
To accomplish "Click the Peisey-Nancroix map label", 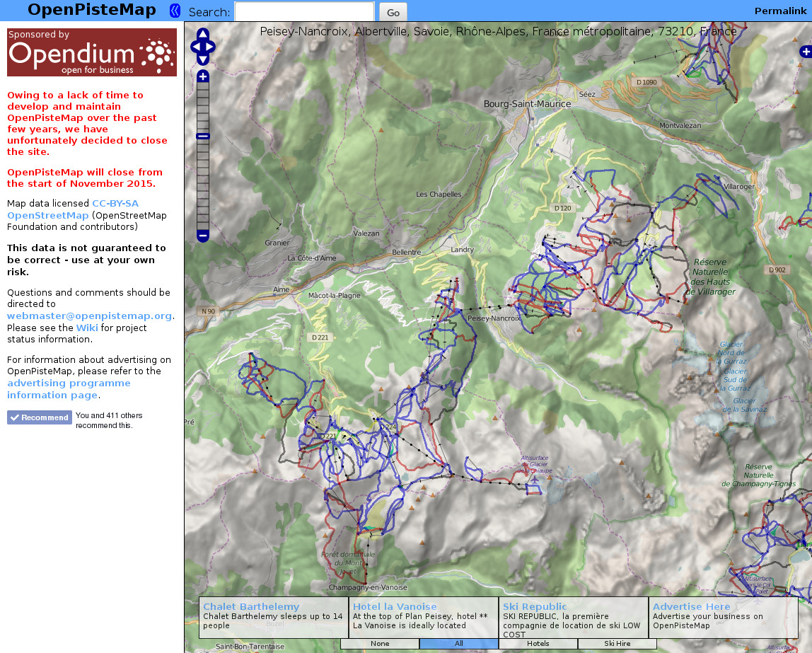I will 494,318.
